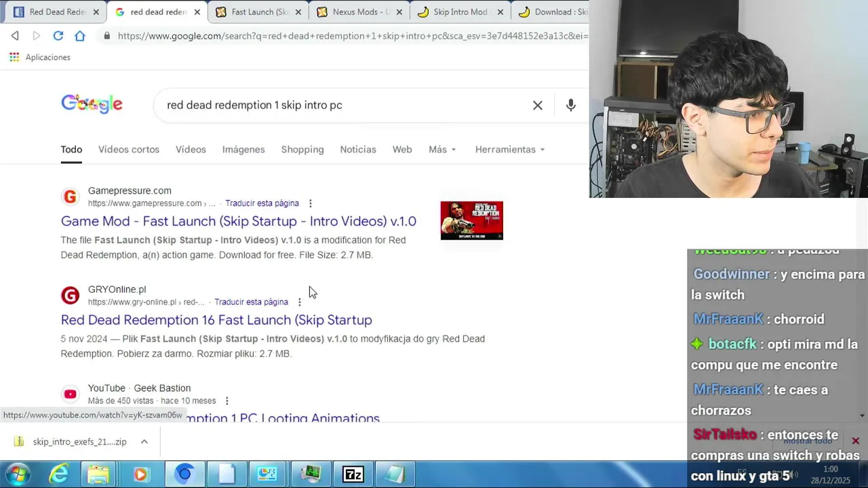868x488 pixels.
Task: Click the browser address bar URL
Action: pos(353,36)
